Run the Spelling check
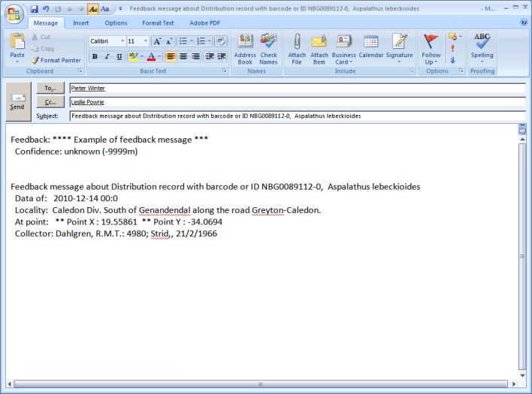 coord(482,47)
